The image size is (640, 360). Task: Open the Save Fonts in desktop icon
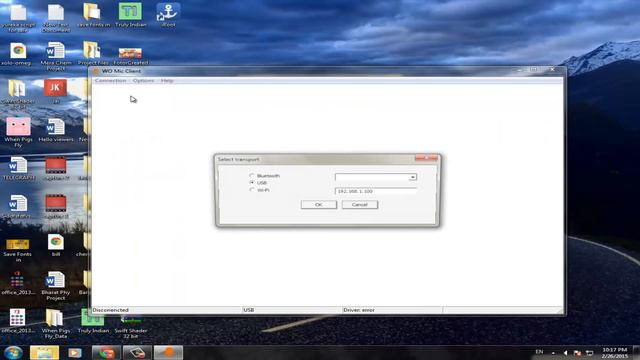(18, 249)
